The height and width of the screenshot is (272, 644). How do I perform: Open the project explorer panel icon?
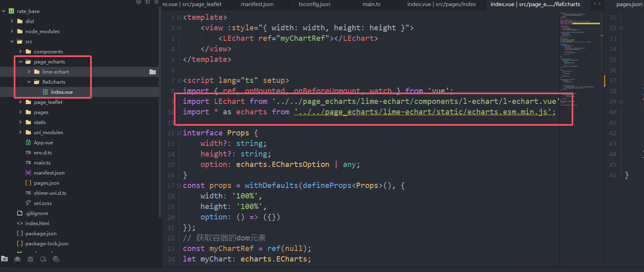4,259
